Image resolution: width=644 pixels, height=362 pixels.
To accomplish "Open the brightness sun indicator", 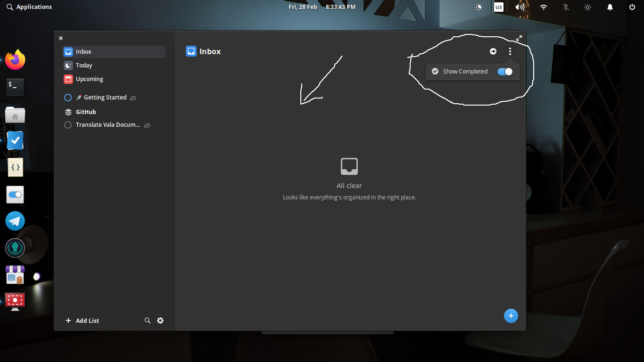I will pos(587,7).
